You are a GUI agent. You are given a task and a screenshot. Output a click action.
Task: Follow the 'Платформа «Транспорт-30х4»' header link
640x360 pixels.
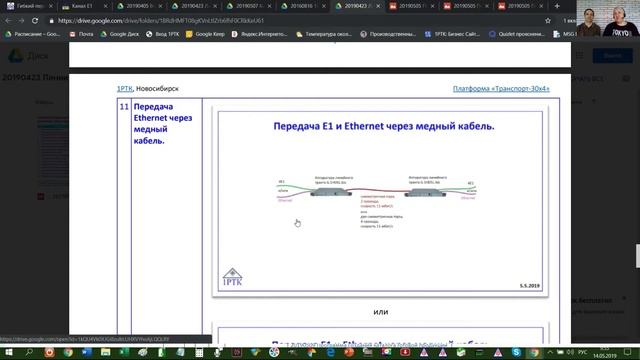[501, 89]
